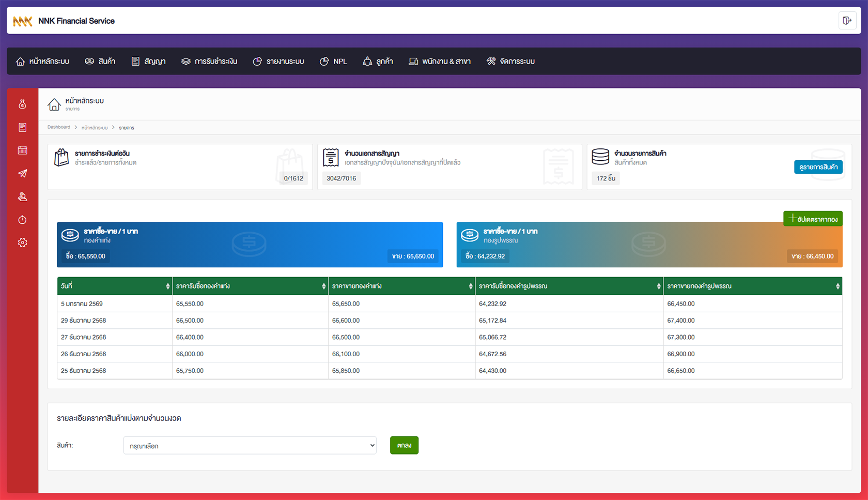Open the สินค้า product dropdown
The image size is (868, 500).
click(250, 446)
